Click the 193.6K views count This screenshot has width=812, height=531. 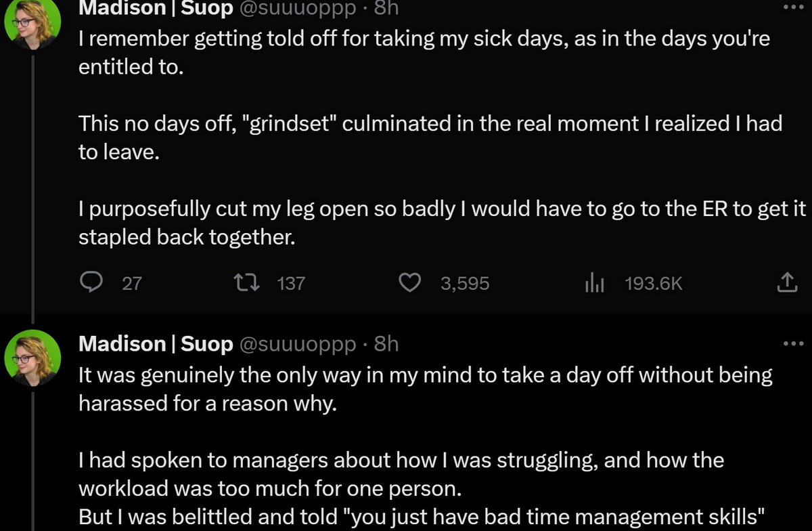[x=654, y=283]
